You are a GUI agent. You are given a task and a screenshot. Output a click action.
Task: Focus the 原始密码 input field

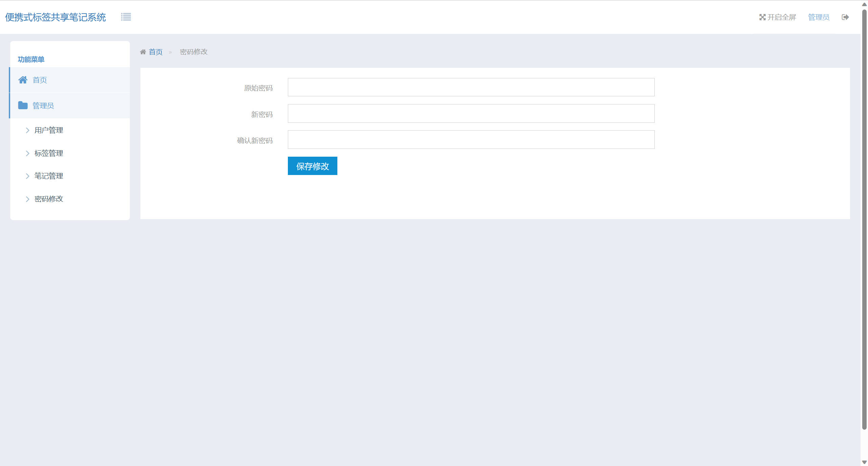[471, 88]
